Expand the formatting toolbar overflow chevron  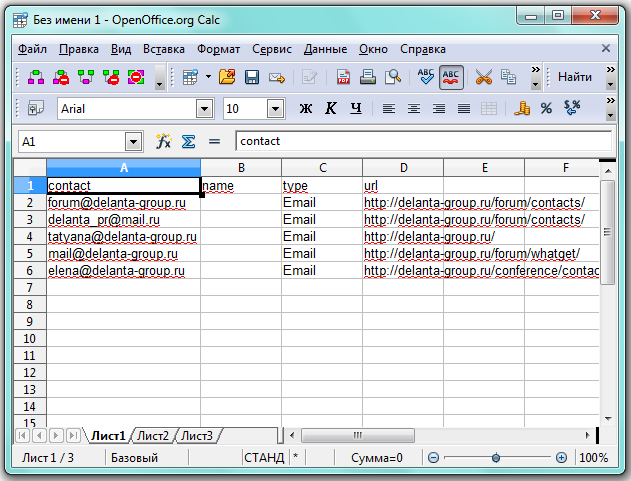coord(610,100)
